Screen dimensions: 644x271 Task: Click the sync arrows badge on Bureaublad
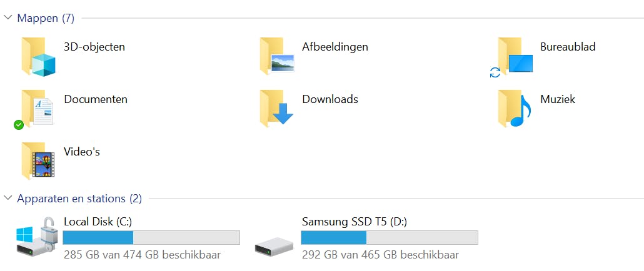point(495,72)
